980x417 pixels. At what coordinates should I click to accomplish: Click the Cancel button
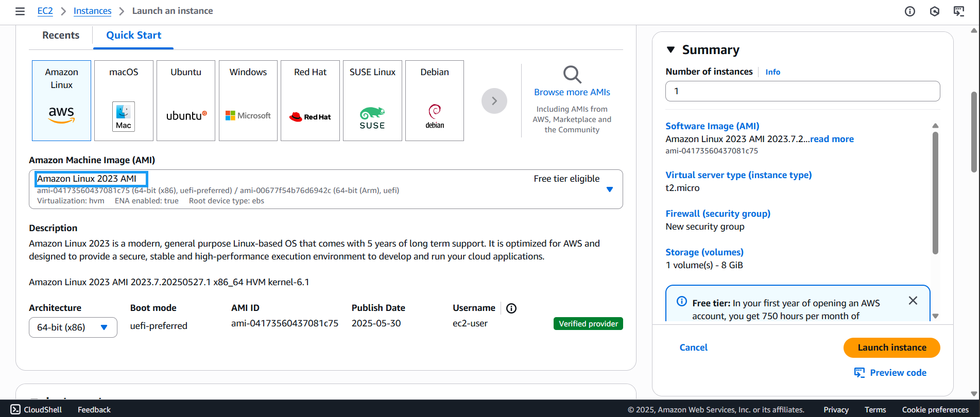click(694, 347)
